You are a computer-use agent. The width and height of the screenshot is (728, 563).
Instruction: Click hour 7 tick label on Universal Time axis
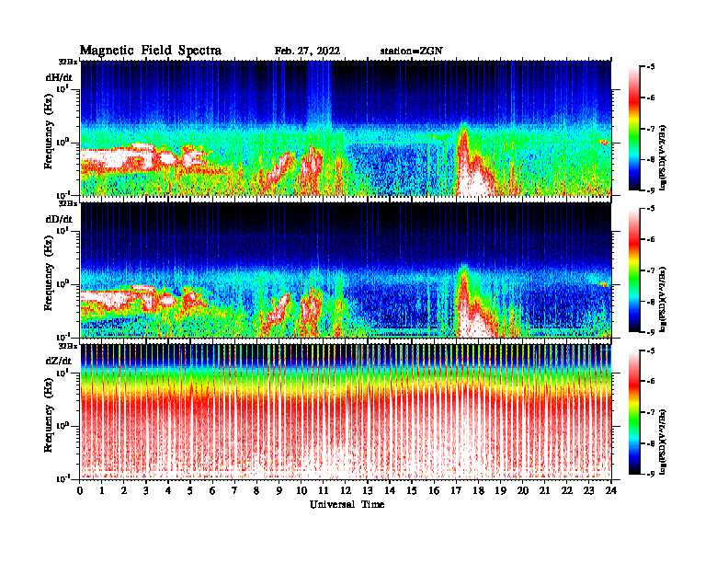[235, 491]
